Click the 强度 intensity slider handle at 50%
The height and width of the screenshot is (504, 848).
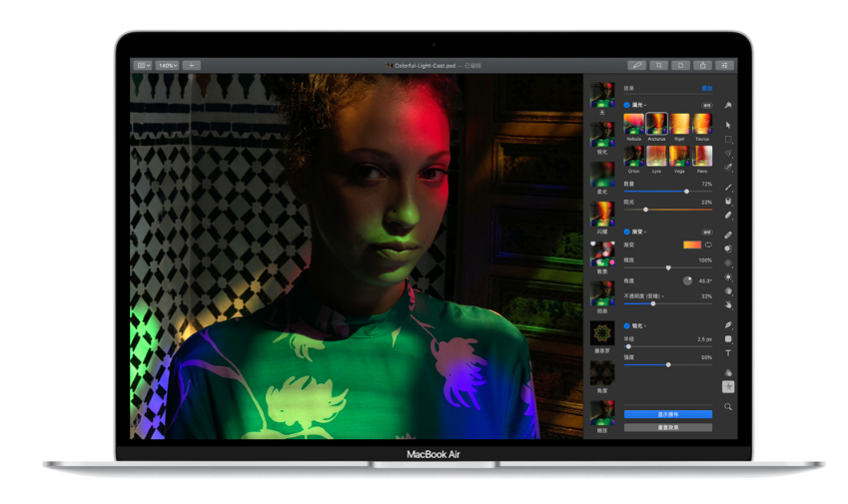tap(668, 364)
